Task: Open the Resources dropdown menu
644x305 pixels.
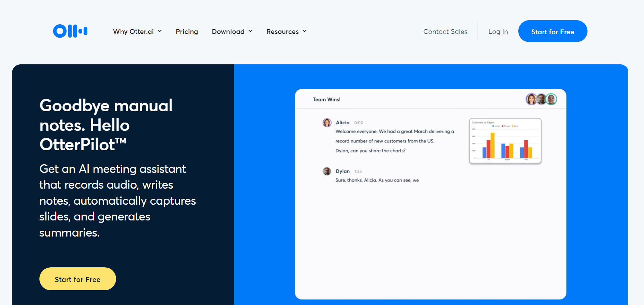Action: [286, 31]
